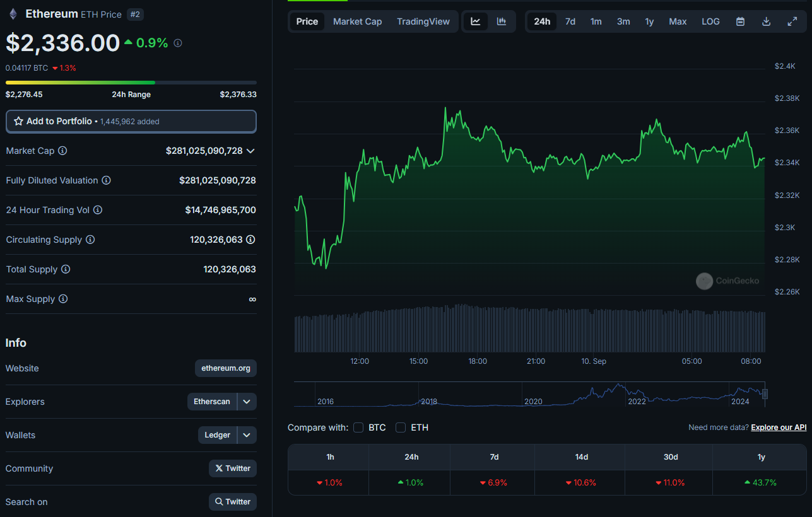This screenshot has width=812, height=517.
Task: Click the magnifier icon in Search on Twitter
Action: (219, 502)
